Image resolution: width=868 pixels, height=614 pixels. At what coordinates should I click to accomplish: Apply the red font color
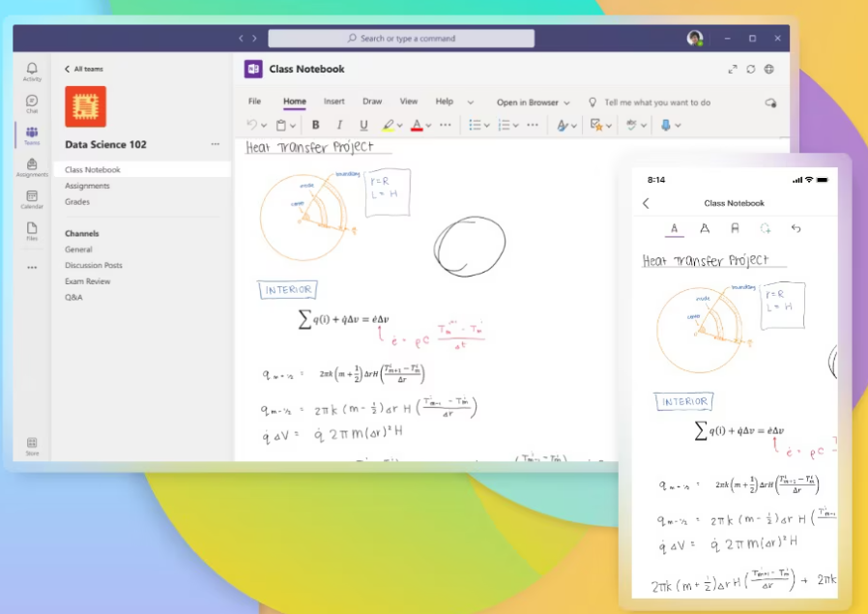[x=417, y=125]
